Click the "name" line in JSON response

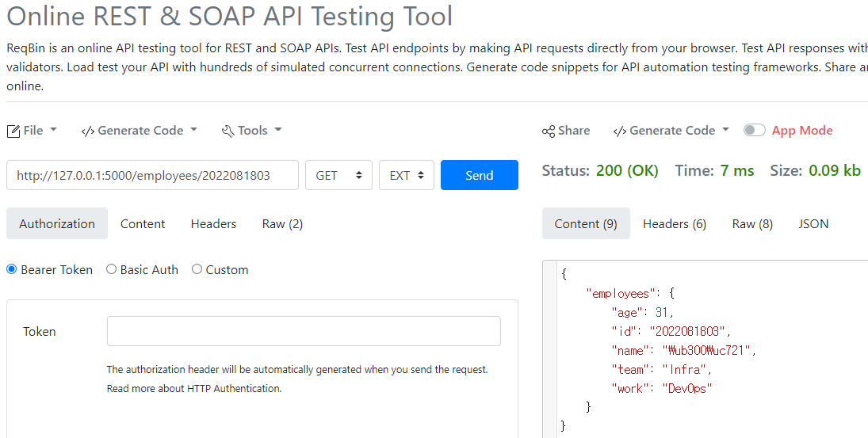[x=683, y=350]
